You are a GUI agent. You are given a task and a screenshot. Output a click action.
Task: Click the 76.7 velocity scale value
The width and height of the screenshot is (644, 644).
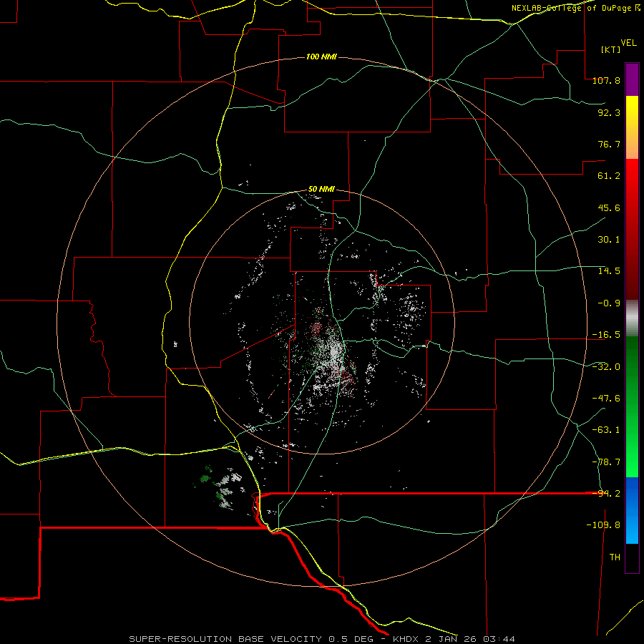[609, 144]
